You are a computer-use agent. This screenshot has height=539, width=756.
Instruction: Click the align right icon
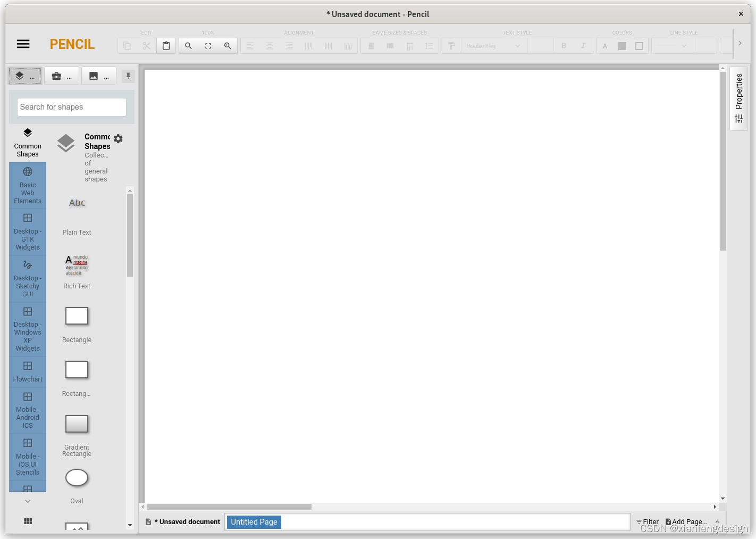click(289, 46)
